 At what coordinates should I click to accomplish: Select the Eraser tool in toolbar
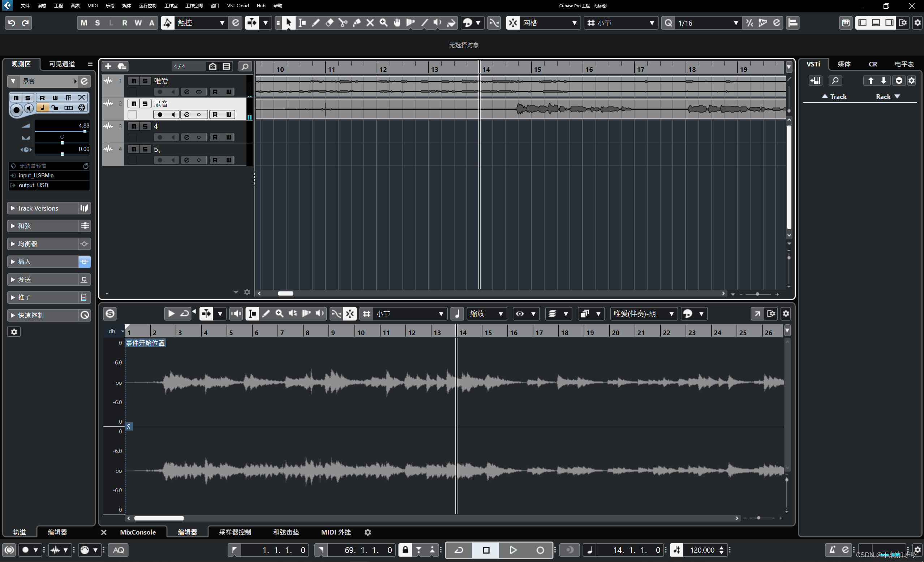tap(329, 23)
